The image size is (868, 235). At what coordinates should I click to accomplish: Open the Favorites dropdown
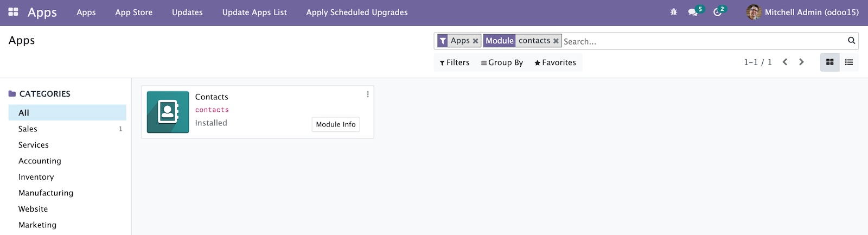coord(555,62)
